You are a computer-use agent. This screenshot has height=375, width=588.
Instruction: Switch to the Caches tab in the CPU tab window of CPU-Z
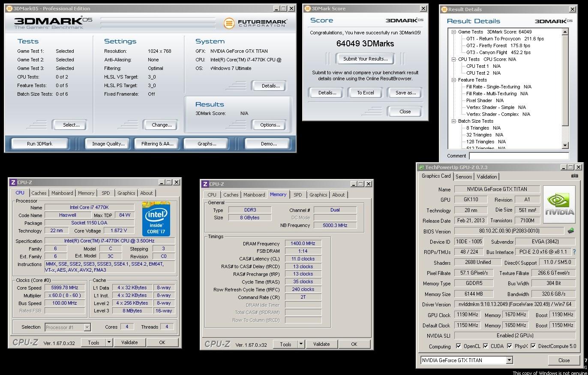coord(39,193)
